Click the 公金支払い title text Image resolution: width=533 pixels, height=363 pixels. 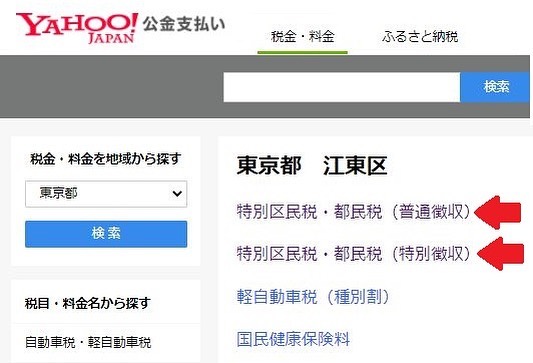pos(184,24)
